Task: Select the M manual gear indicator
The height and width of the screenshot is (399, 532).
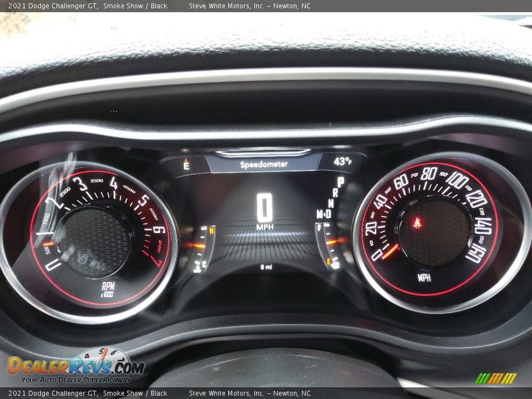Action: pos(320,214)
